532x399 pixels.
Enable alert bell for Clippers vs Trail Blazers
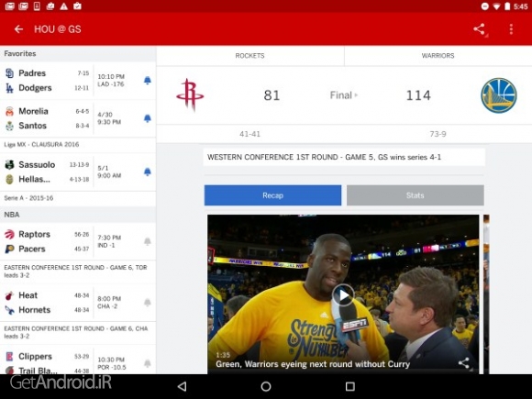point(148,363)
